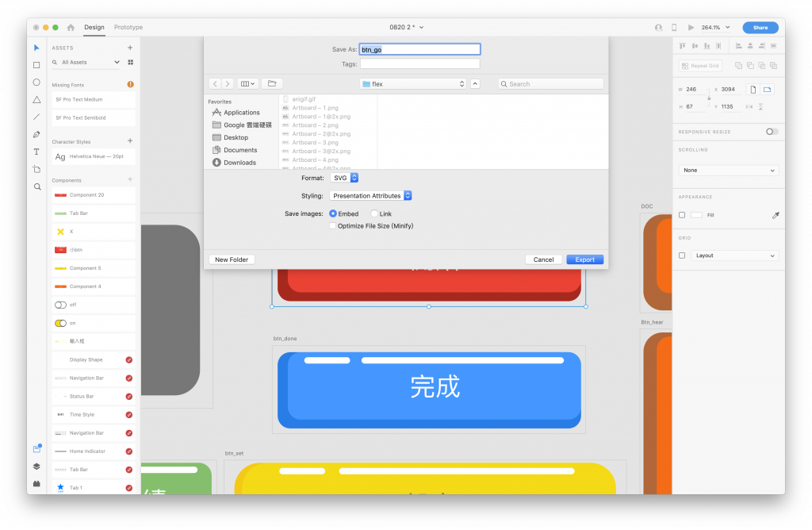
Task: Click the Repeat Grid button
Action: coord(700,66)
